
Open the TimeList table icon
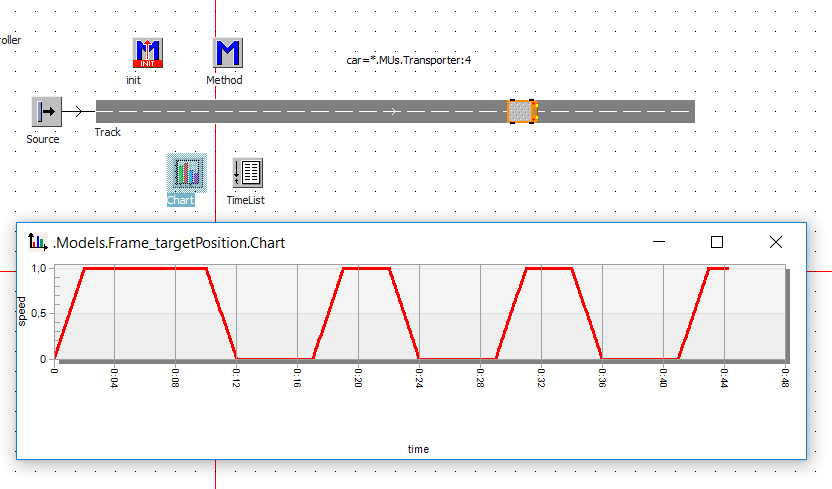247,173
